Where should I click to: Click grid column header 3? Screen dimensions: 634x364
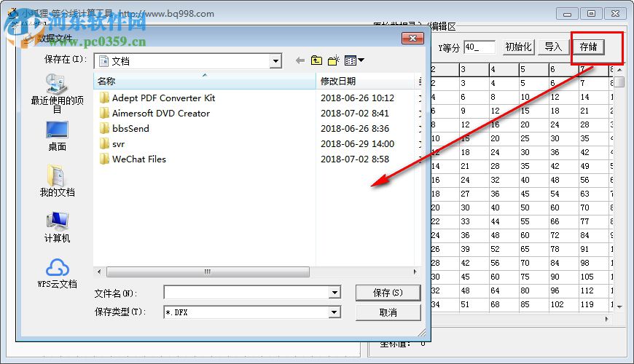474,69
